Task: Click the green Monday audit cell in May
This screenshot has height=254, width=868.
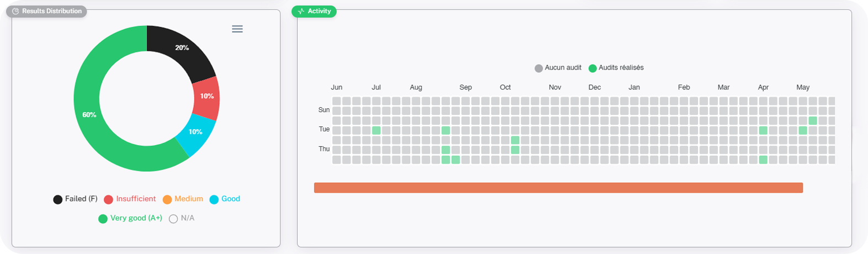Action: (x=813, y=120)
